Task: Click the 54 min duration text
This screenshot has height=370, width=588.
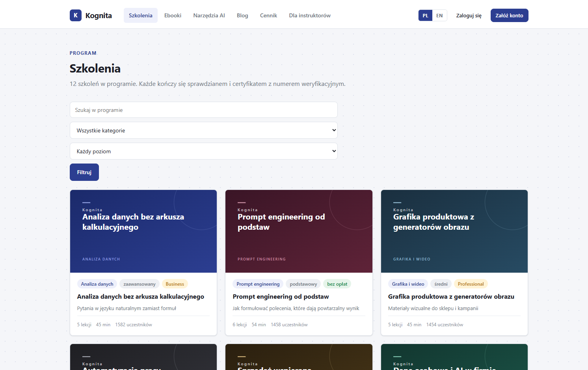Action: 259,325
